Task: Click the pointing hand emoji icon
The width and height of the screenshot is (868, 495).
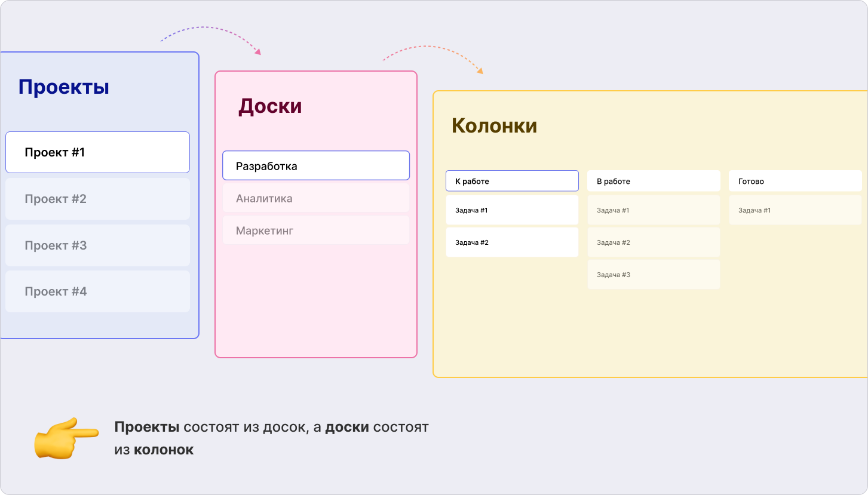Action: point(66,438)
